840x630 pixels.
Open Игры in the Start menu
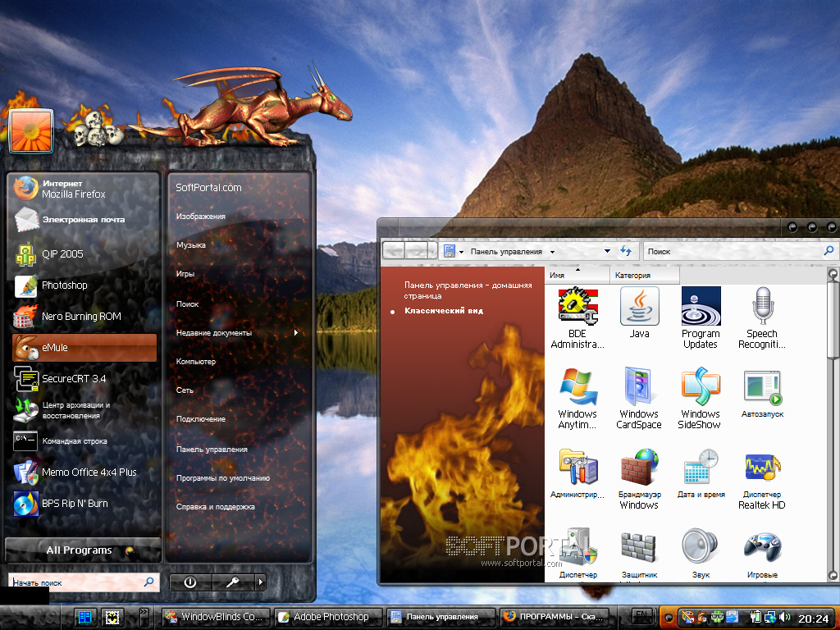(x=185, y=274)
